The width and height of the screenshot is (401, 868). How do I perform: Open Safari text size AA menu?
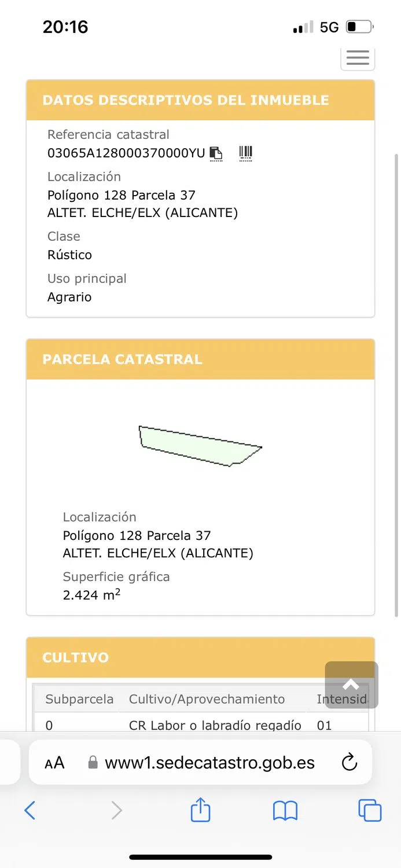click(54, 763)
